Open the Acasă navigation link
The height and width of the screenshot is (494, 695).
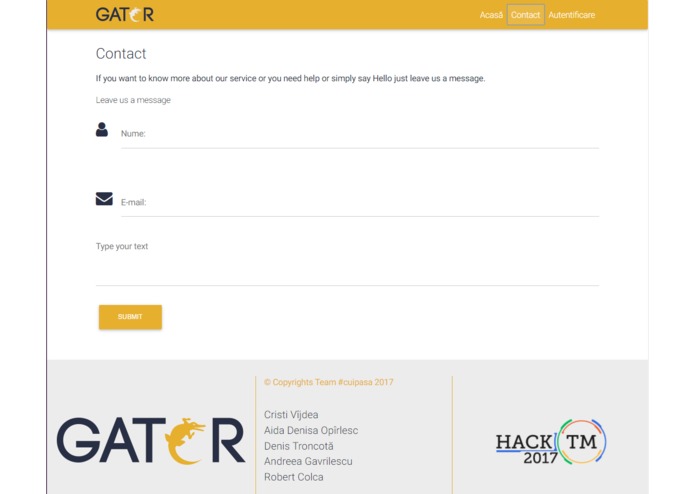(x=491, y=15)
